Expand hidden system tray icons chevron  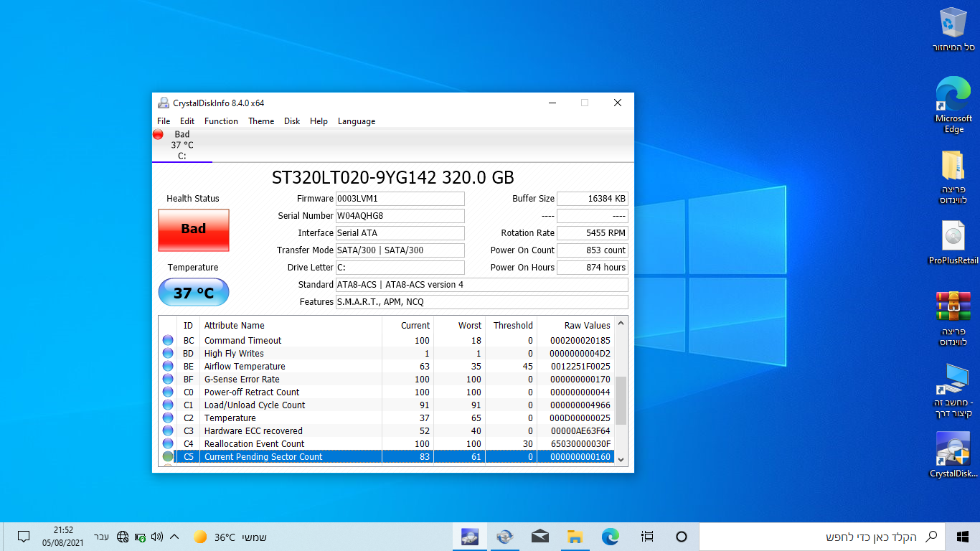[x=174, y=537]
